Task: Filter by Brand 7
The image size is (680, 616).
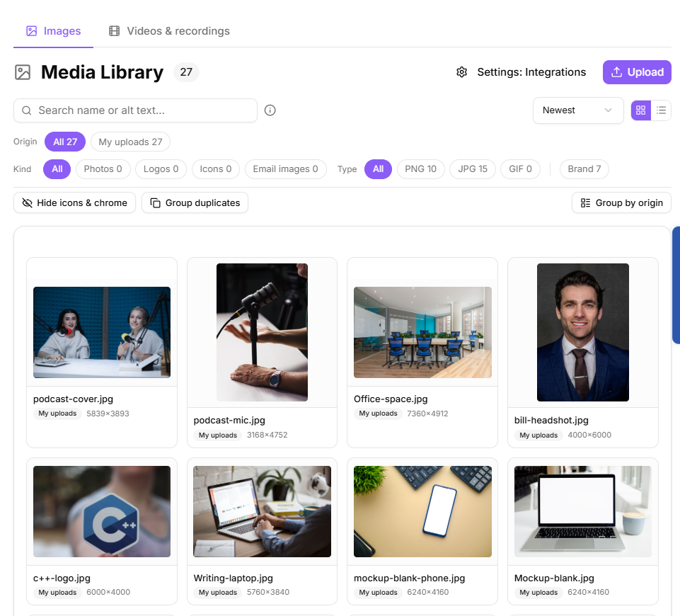Action: pyautogui.click(x=584, y=169)
